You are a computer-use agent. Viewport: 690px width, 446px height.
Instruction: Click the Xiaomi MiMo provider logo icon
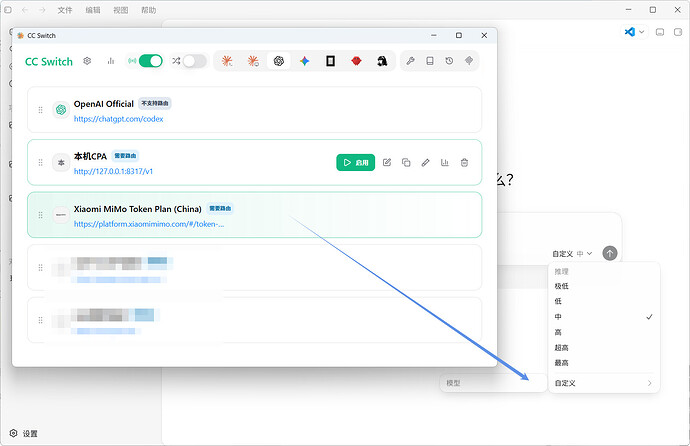[61, 215]
